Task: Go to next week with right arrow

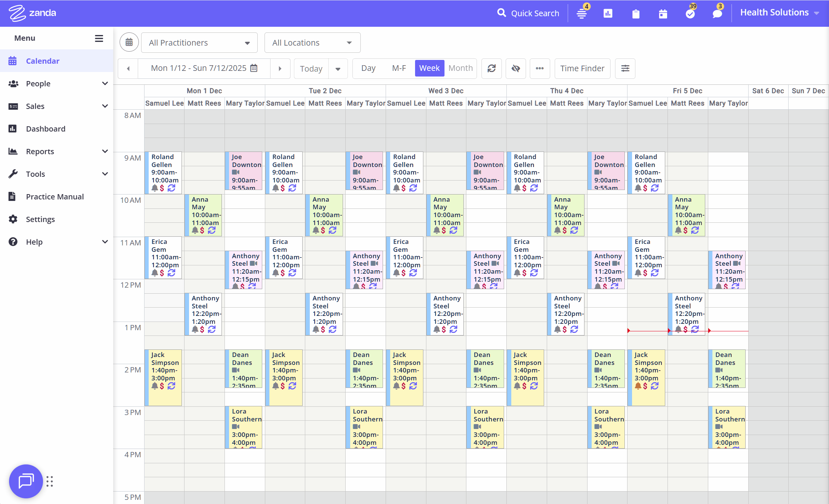Action: pyautogui.click(x=280, y=68)
